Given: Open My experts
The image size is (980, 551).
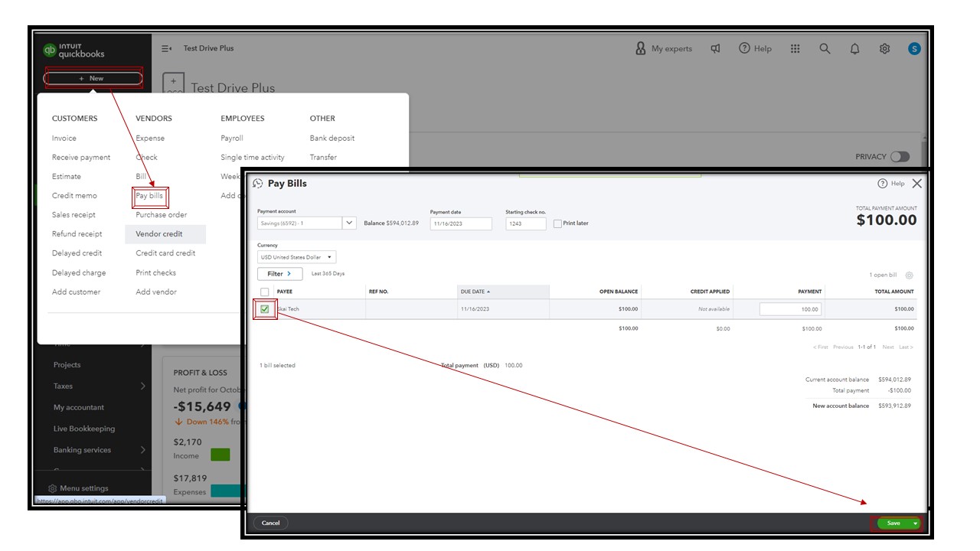Looking at the screenshot, I should [664, 48].
